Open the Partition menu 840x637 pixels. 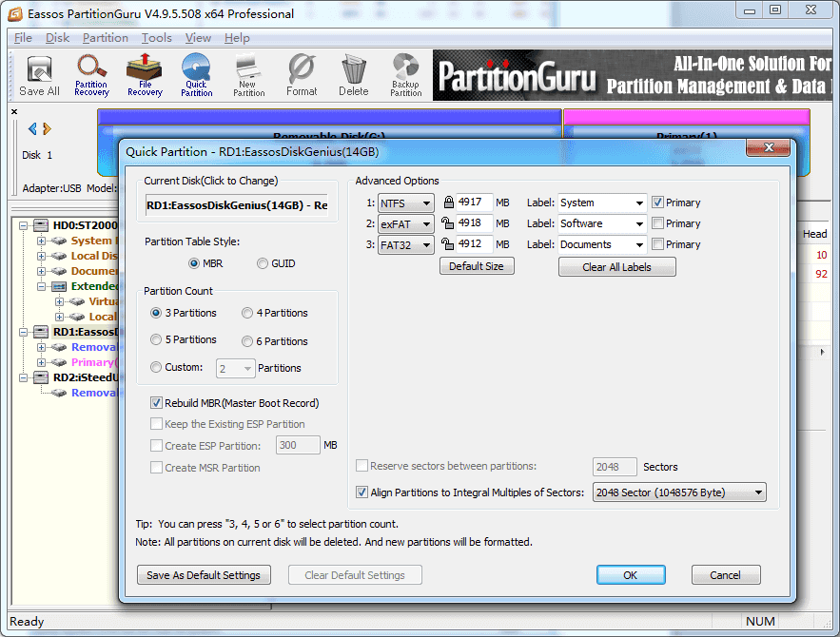coord(105,38)
